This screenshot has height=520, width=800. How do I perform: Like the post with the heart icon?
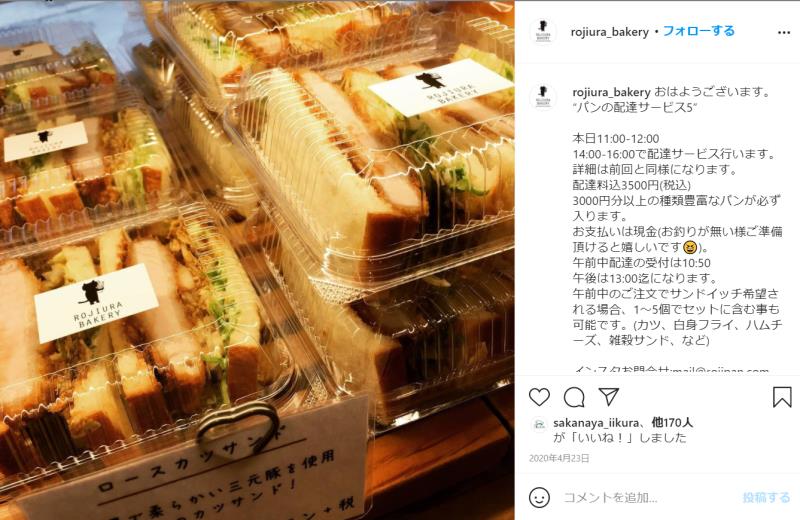tap(539, 397)
